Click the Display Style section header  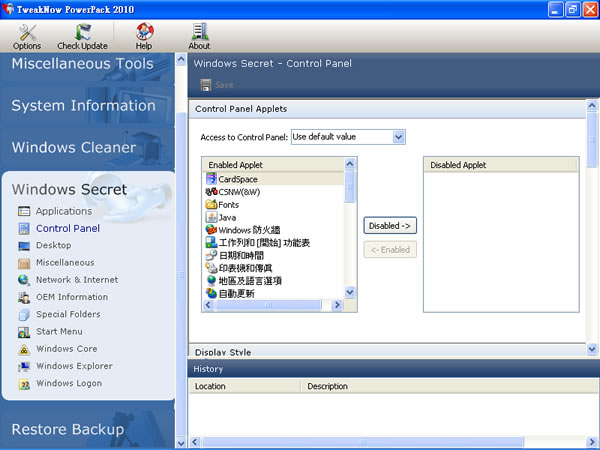pyautogui.click(x=387, y=352)
